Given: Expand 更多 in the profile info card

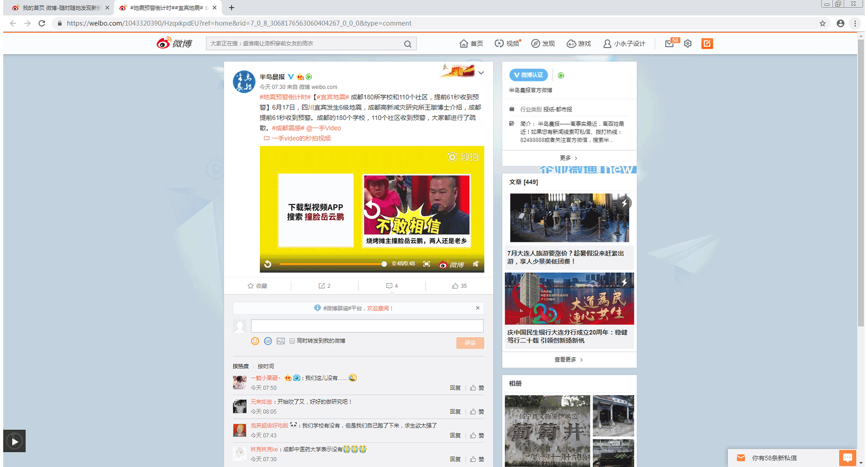Looking at the screenshot, I should pos(568,158).
